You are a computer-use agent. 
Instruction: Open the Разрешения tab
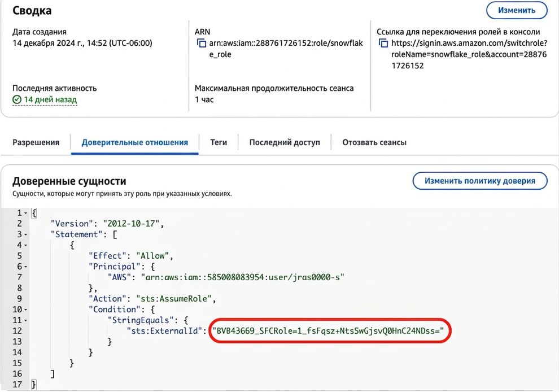[36, 142]
